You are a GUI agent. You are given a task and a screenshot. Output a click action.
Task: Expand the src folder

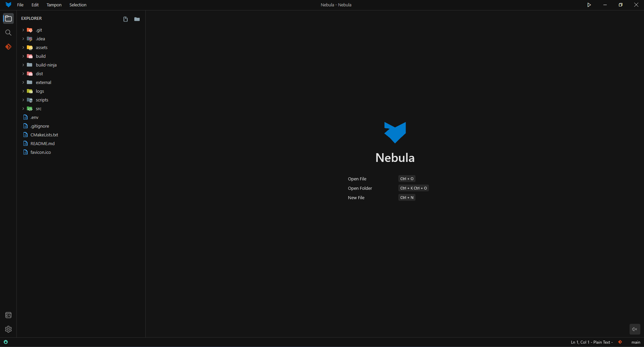[x=38, y=109]
